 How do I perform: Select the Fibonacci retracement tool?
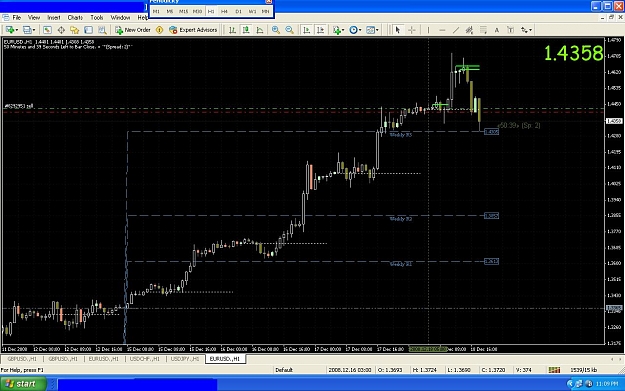click(483, 30)
